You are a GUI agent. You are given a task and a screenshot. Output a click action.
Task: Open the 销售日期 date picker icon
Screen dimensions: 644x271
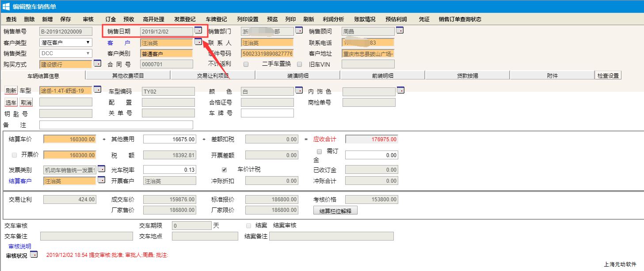[x=198, y=30]
